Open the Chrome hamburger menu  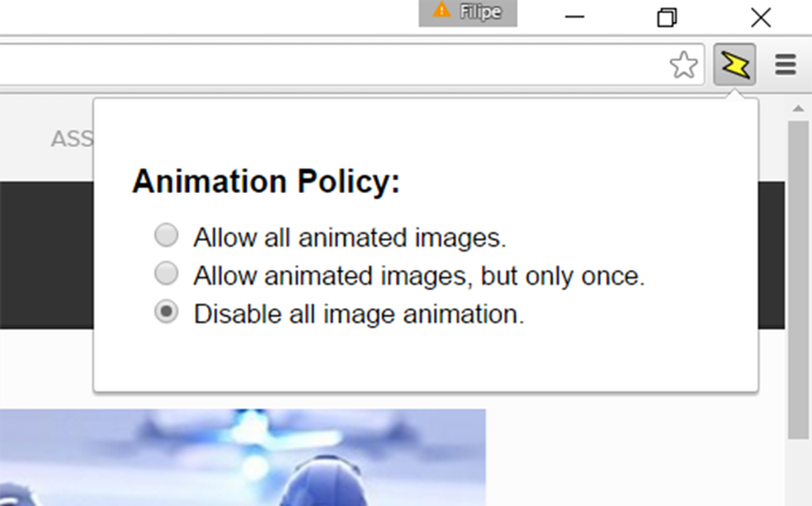point(785,64)
